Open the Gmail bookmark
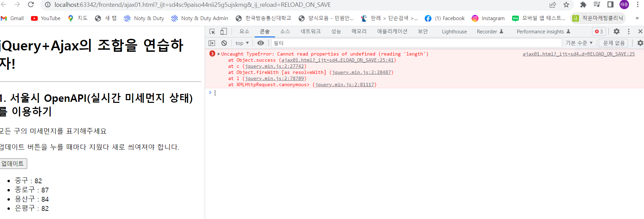Viewport: 644px width, 219px height. [x=12, y=18]
